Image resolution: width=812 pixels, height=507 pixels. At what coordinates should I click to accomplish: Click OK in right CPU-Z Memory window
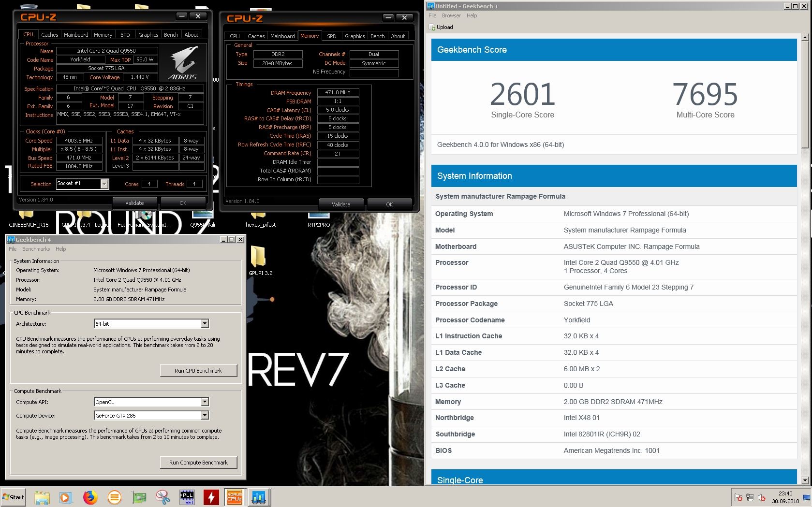click(389, 204)
